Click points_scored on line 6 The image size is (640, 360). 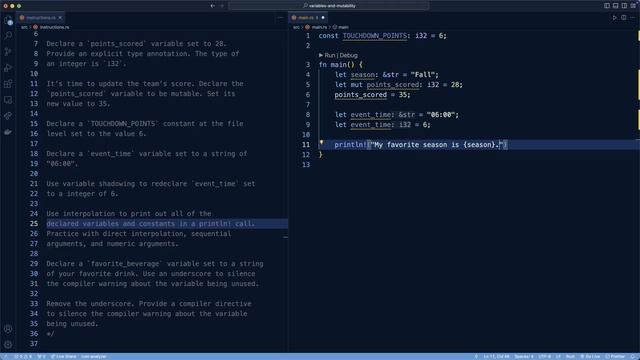pos(360,95)
